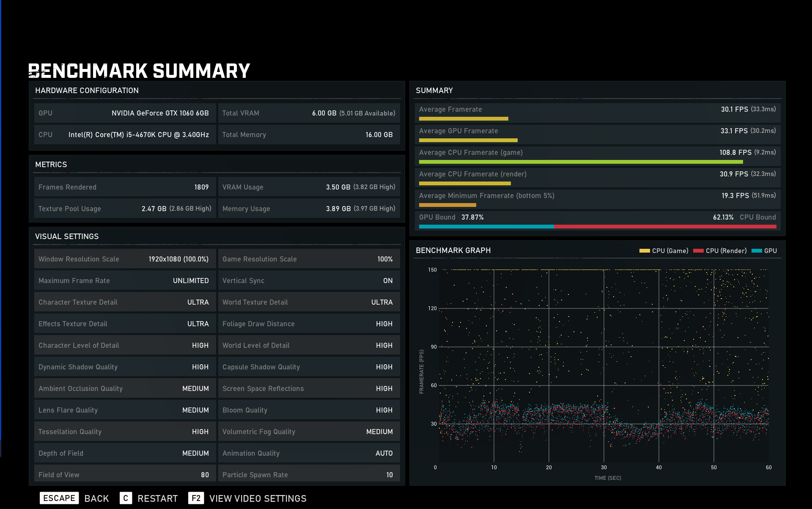Select the Average Framerate bar
This screenshot has height=509, width=812.
[x=464, y=119]
